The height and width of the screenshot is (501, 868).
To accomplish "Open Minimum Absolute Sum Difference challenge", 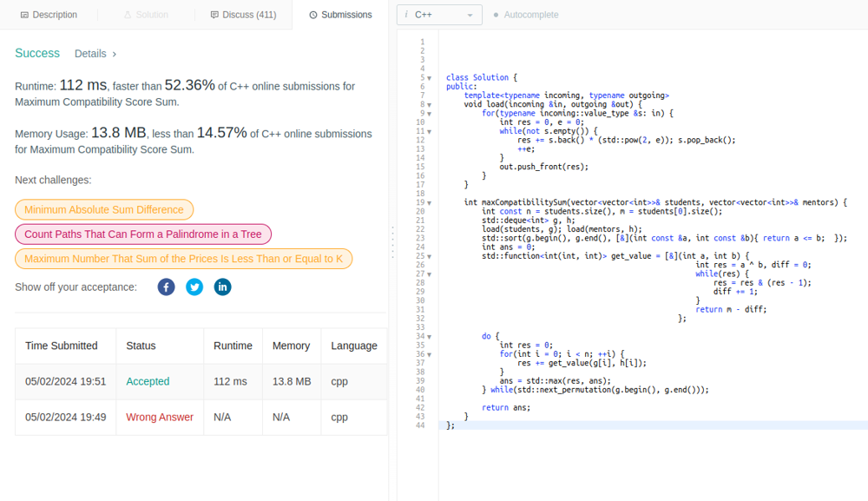I will point(104,210).
